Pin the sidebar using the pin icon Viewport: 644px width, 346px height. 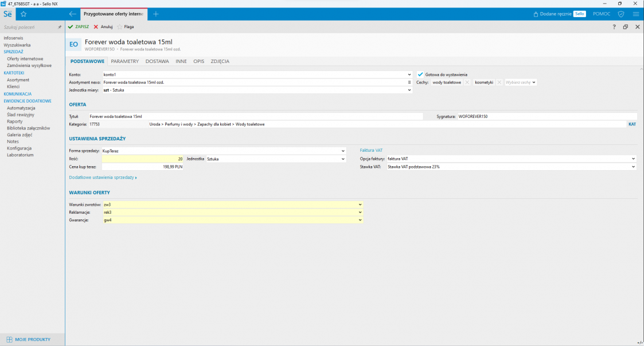pos(60,27)
